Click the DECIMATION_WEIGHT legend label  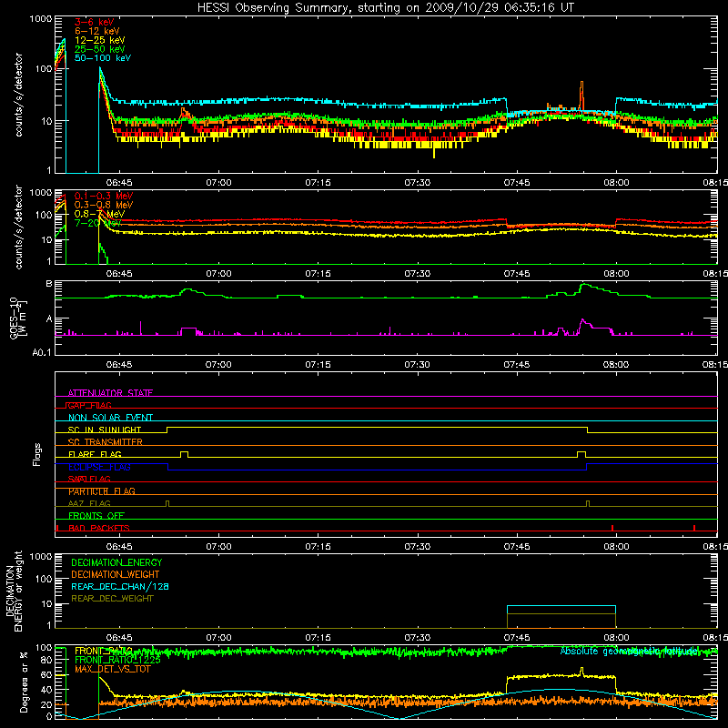[x=116, y=574]
